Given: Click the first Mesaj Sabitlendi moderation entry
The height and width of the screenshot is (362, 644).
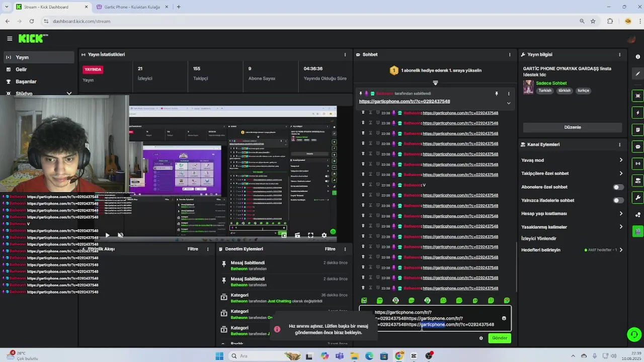Looking at the screenshot, I should coord(284,265).
